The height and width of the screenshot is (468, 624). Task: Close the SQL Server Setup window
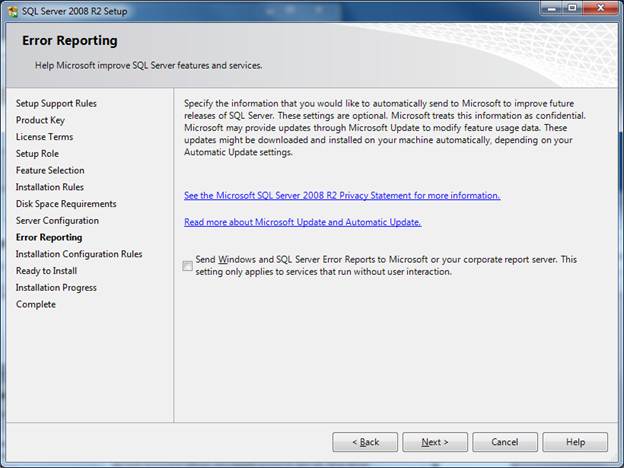click(x=600, y=8)
